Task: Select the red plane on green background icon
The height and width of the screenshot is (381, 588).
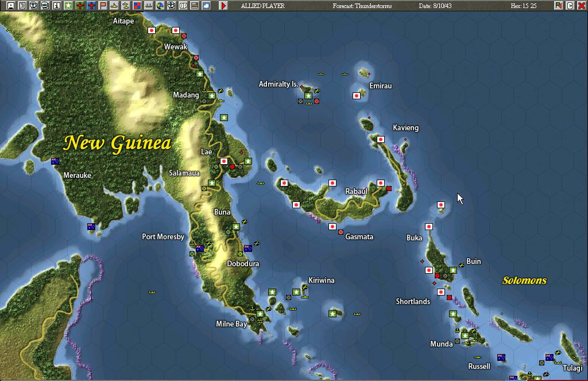Action: 80,6
